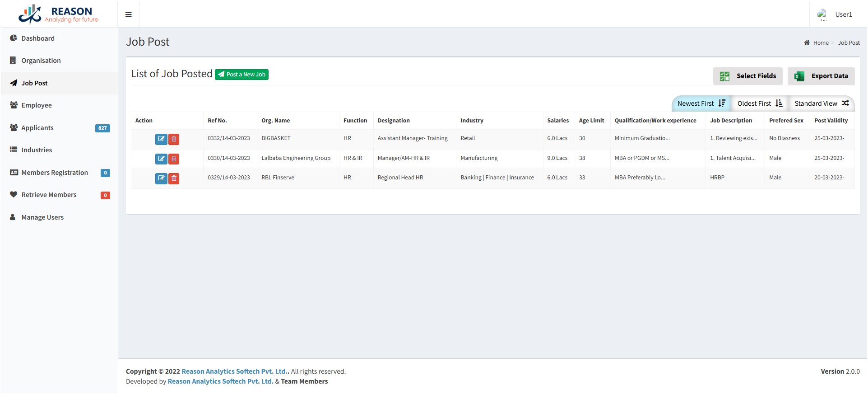868x394 pixels.
Task: Delete the Lalbaba Engineering Group job
Action: coord(174,159)
